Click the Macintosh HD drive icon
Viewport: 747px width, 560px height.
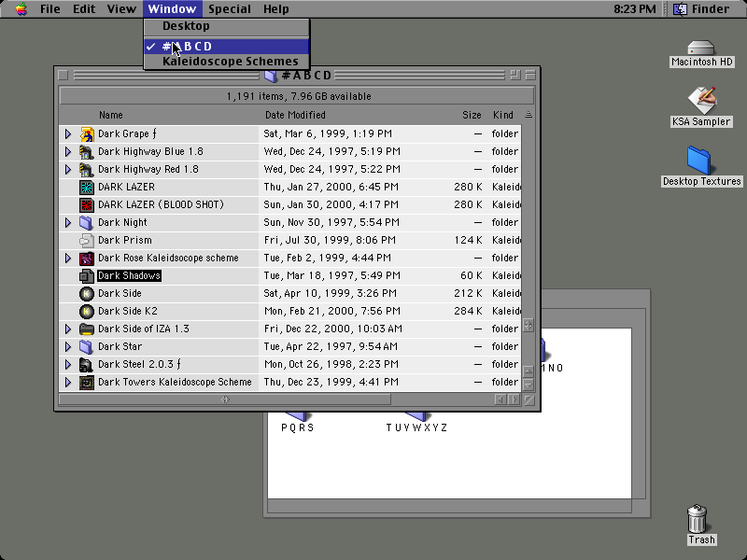pos(701,48)
